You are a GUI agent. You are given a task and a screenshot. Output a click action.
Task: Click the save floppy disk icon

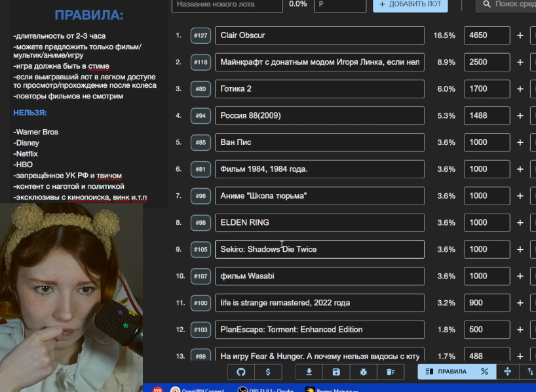(336, 372)
